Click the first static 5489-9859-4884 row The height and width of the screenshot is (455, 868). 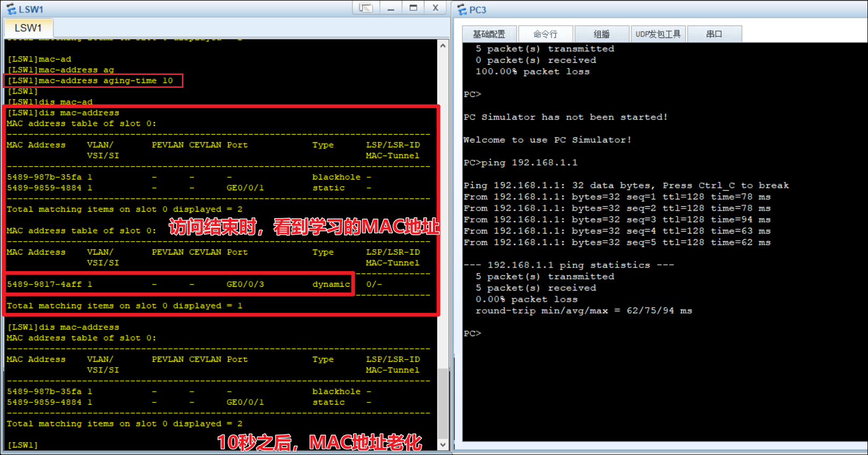189,188
